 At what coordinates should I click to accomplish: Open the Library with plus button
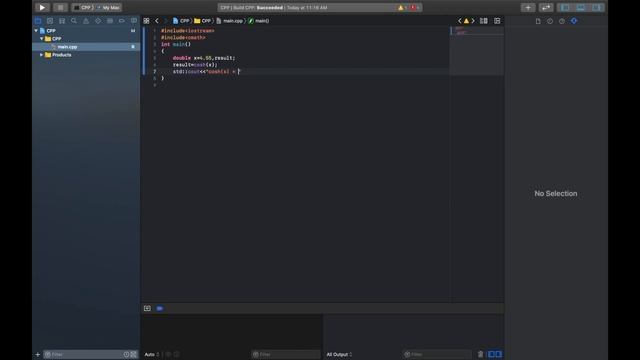coord(528,7)
